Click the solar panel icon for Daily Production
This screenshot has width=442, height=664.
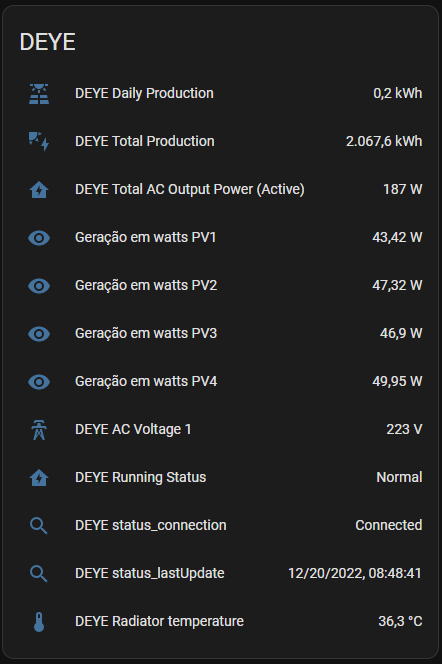[39, 94]
